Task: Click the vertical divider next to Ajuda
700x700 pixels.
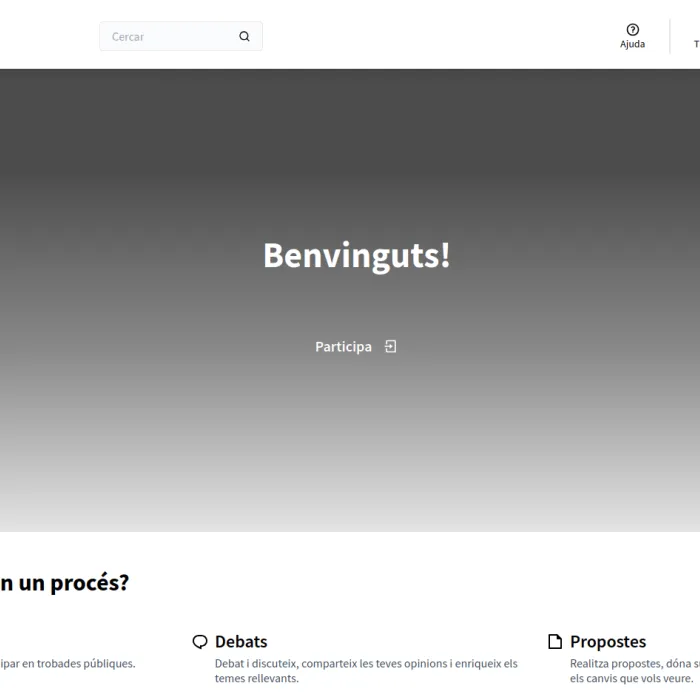Action: coord(670,36)
